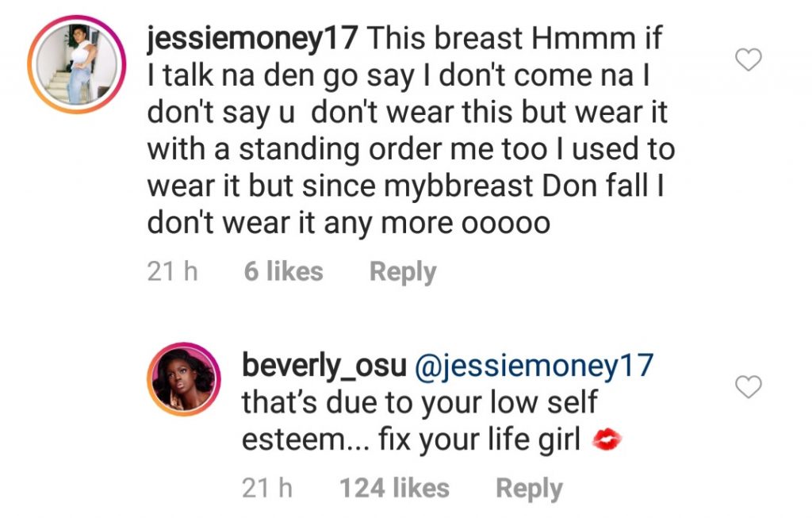Like jessiemoney17's comment with the heart
Image resolution: width=812 pixels, height=518 pixels.
749,59
